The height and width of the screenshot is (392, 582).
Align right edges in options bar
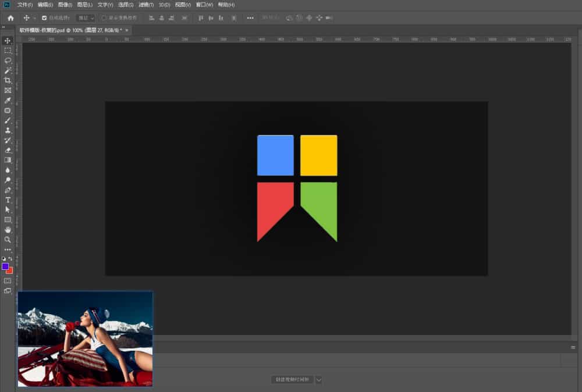click(172, 18)
